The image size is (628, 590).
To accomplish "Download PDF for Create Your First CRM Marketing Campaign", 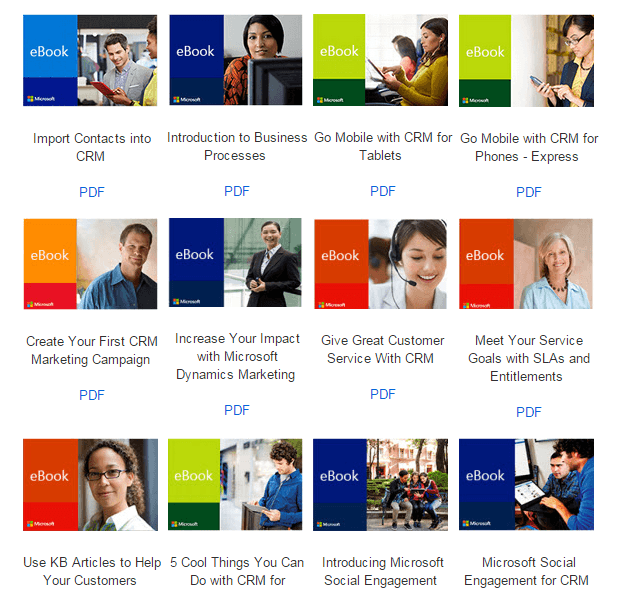I will (x=92, y=395).
